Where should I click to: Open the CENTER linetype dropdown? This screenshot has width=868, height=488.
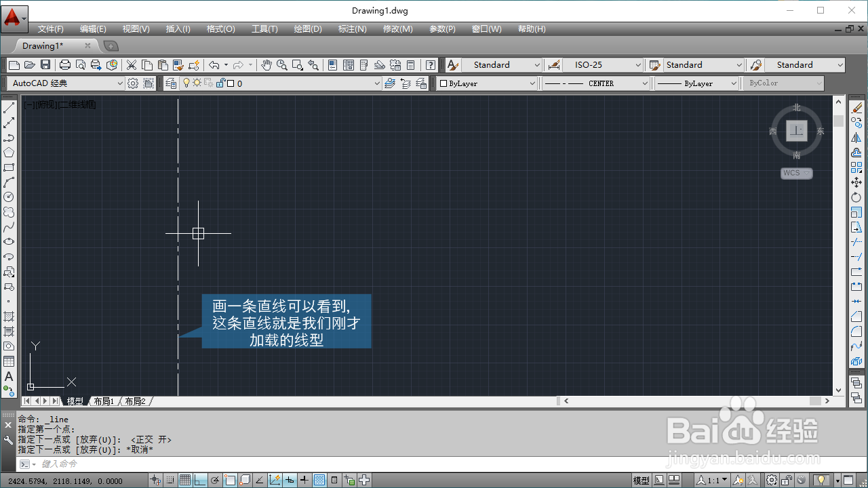pyautogui.click(x=595, y=83)
